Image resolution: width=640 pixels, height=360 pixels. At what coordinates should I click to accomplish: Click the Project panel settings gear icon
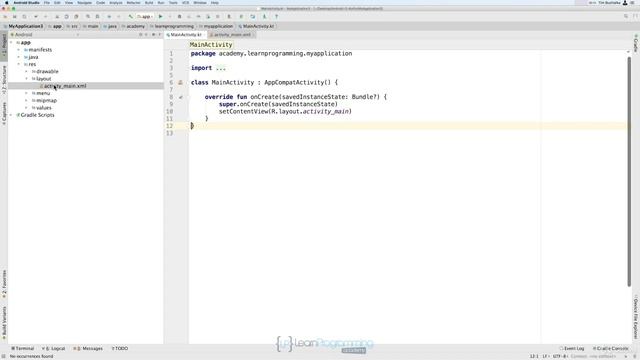153,35
